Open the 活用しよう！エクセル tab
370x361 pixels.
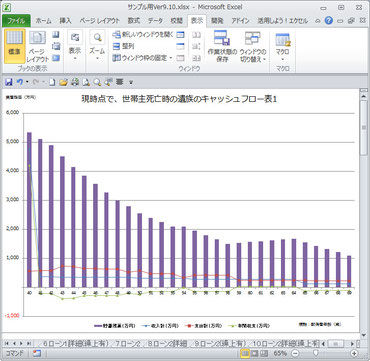tap(283, 21)
